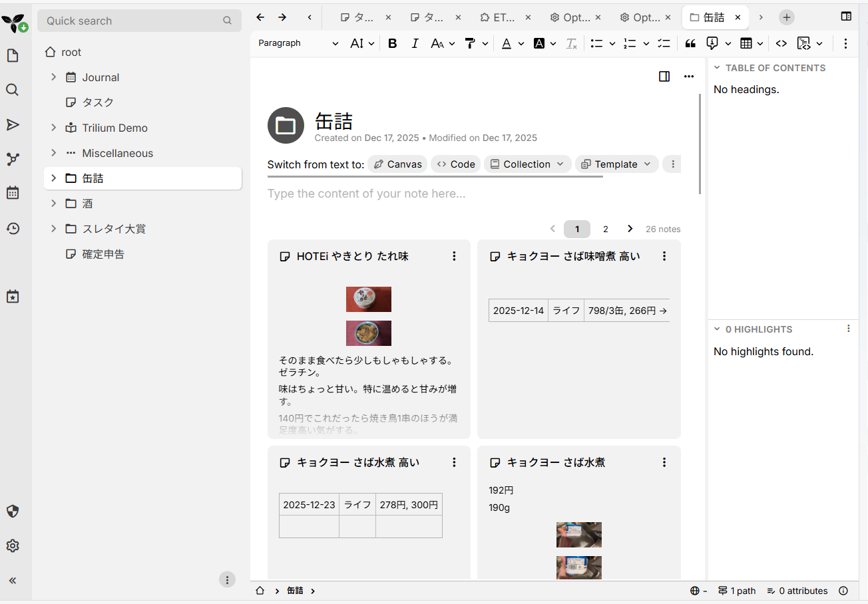Open the calendar icon in left sidebar
Screen dimensions: 868x604
pos(13,193)
